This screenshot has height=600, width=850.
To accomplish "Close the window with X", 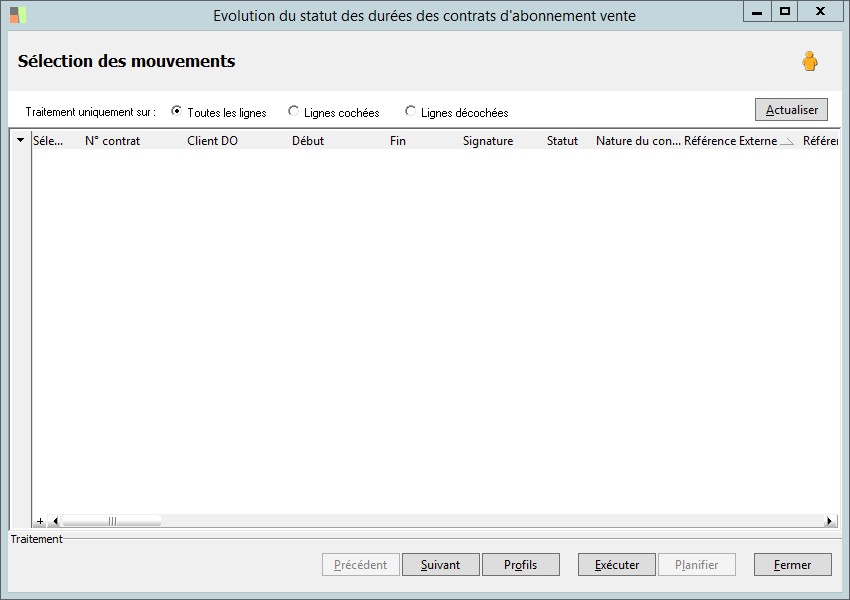I will click(x=820, y=11).
